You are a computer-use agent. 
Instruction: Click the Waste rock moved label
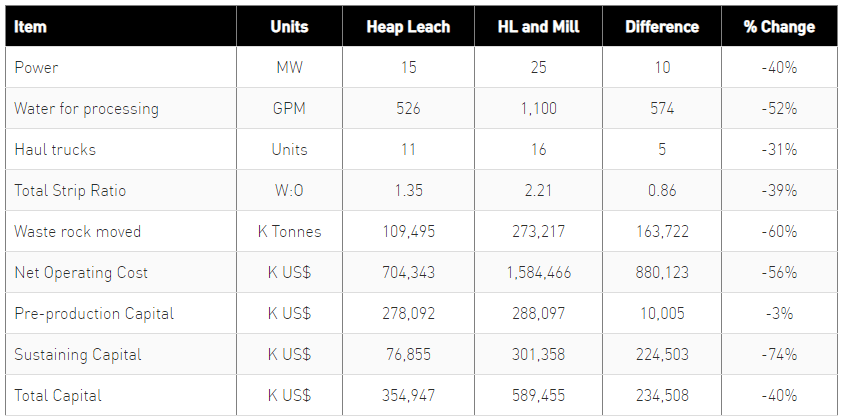(x=77, y=231)
